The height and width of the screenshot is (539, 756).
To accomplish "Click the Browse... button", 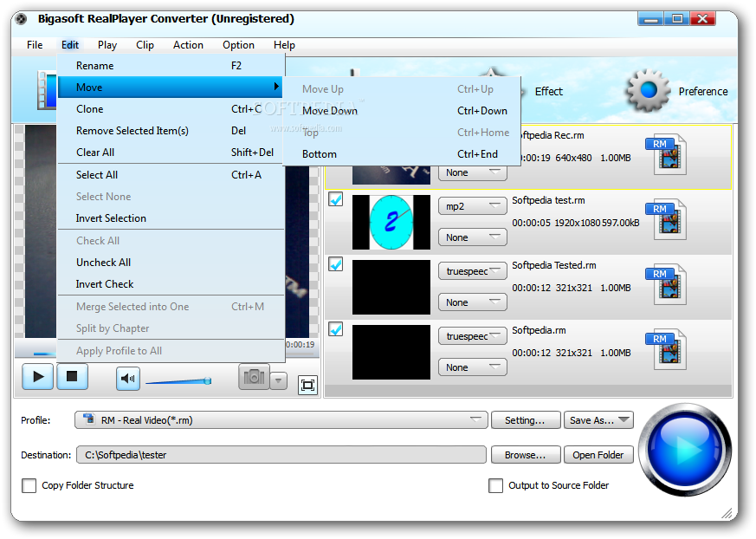I will tap(526, 455).
